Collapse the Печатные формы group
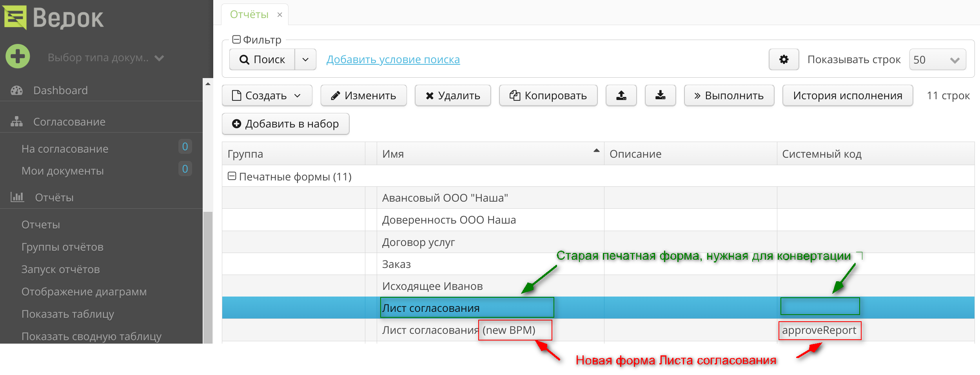980x375 pixels. 232,177
